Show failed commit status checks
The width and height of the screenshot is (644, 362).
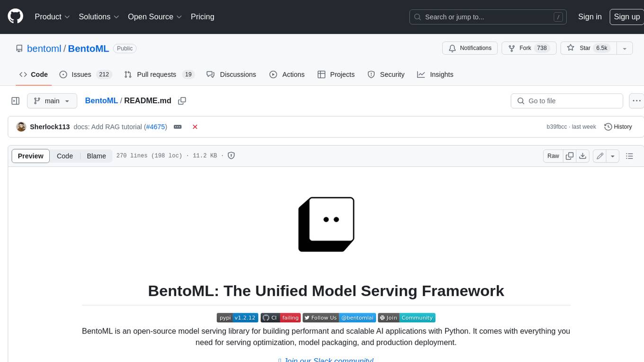pos(195,127)
